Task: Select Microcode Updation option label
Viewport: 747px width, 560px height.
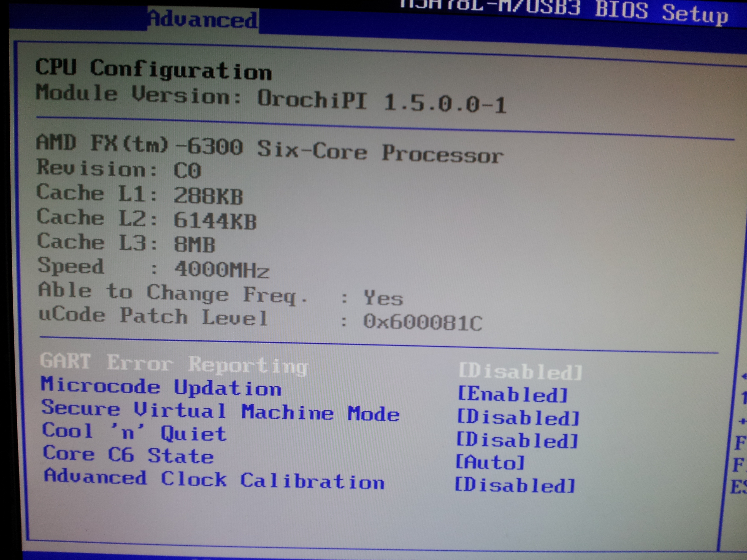Action: pos(161,387)
